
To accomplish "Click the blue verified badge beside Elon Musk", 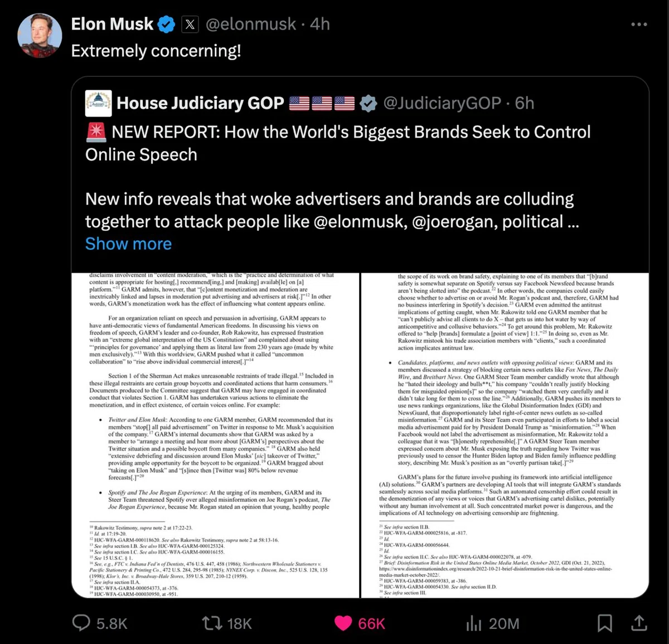I will (166, 25).
